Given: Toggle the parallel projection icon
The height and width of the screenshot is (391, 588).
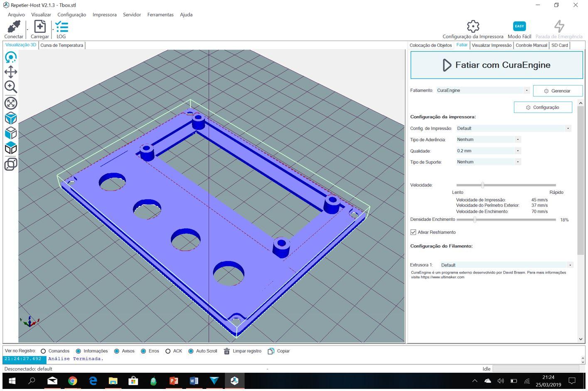Looking at the screenshot, I should [11, 164].
